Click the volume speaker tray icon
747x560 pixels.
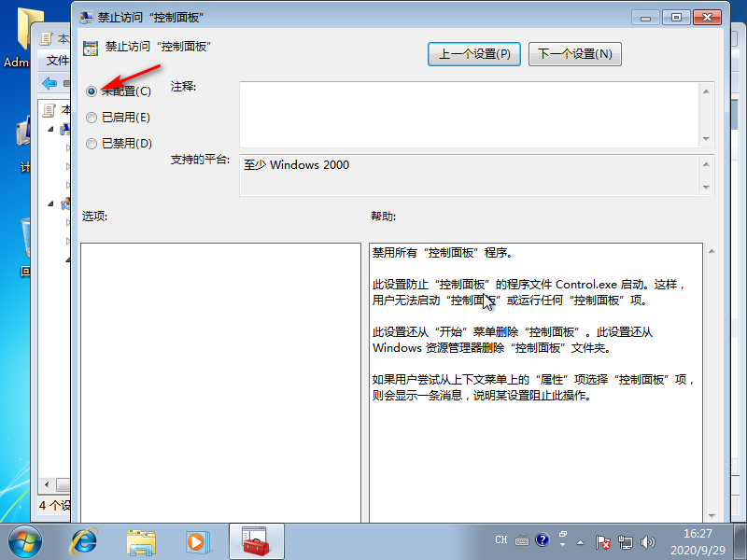coord(648,540)
